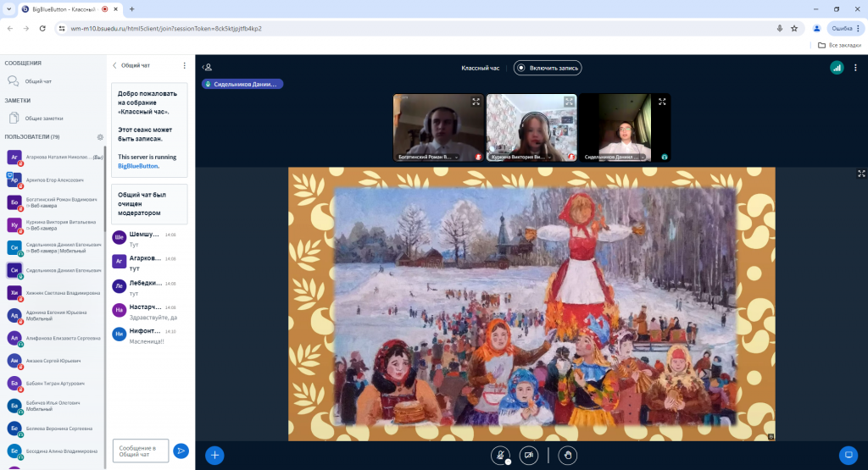The image size is (868, 470).
Task: Click the Сидельников Даниил talking indicator
Action: 242,84
